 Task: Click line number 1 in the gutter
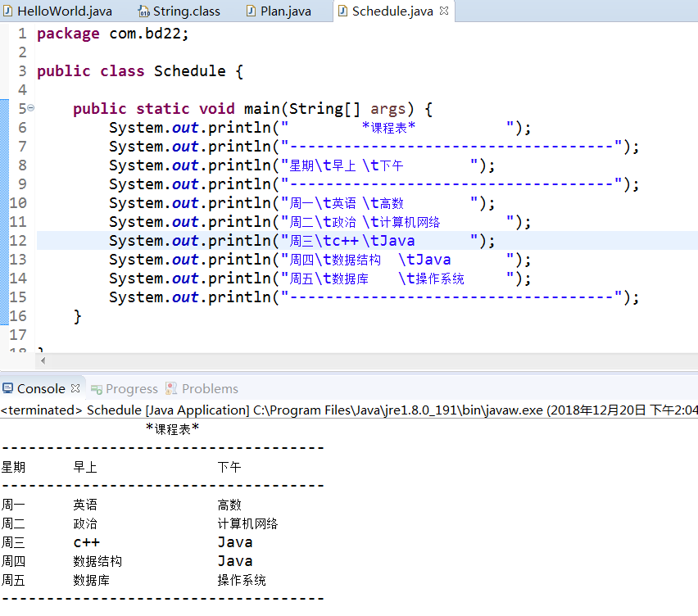(22, 34)
